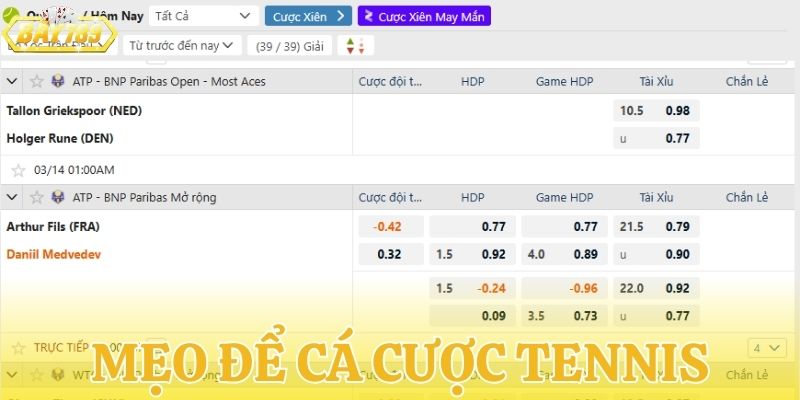Open the dropdown showing 4 near TRỰC TIẾP row

(x=767, y=348)
